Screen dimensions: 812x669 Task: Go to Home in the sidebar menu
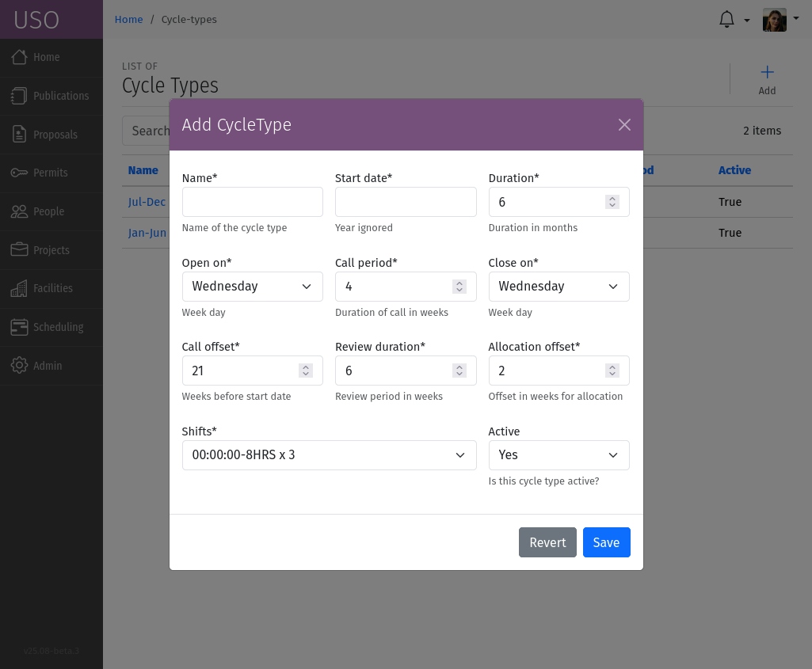(x=51, y=57)
